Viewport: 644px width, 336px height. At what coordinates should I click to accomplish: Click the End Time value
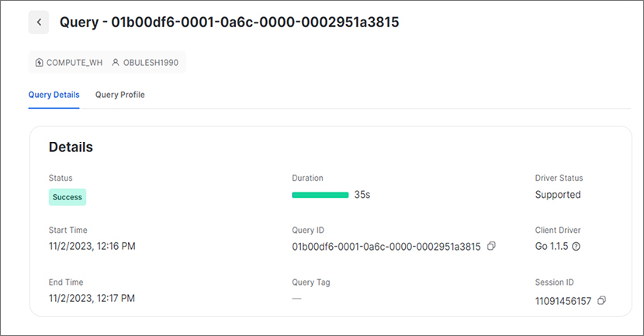tap(92, 298)
